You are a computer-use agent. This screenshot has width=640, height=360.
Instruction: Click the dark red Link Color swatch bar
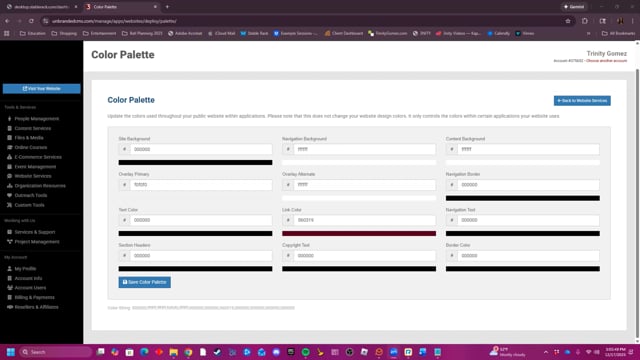[x=359, y=233]
